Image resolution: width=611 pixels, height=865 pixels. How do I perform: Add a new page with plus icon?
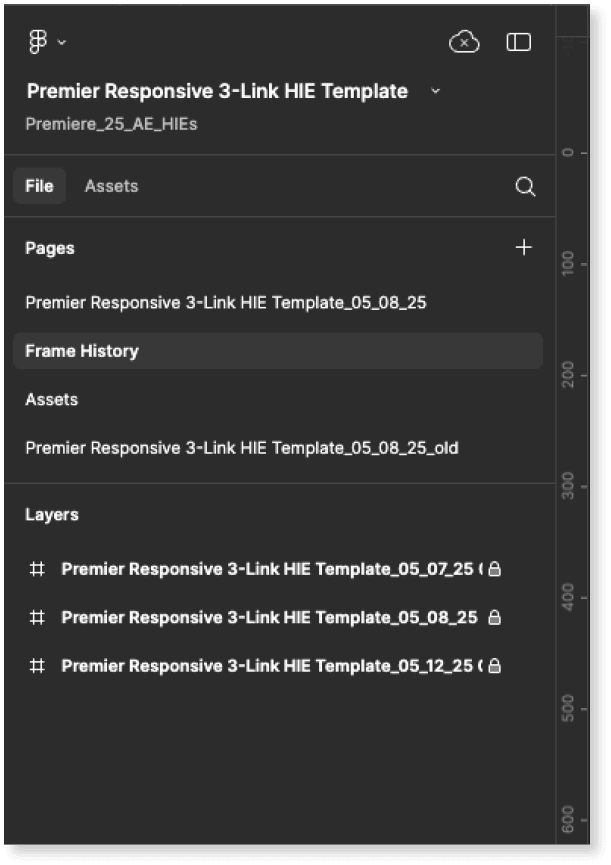pyautogui.click(x=523, y=247)
